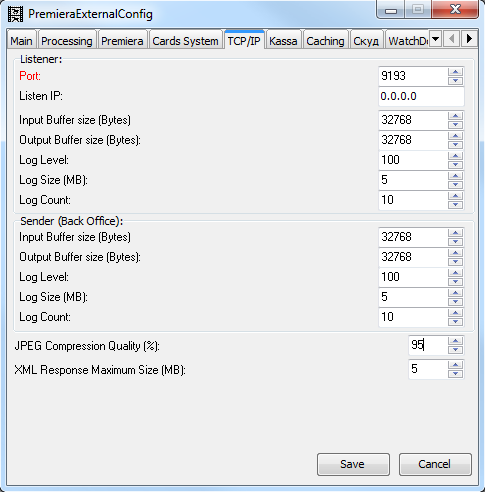
Task: Show next tabs with right arrow
Action: point(469,39)
